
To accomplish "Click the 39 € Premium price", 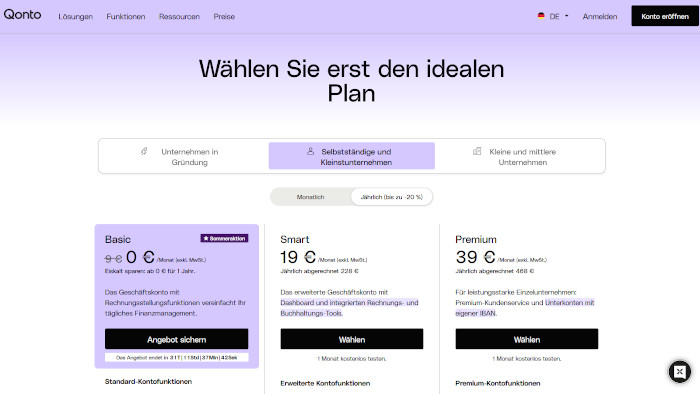I will coord(475,257).
